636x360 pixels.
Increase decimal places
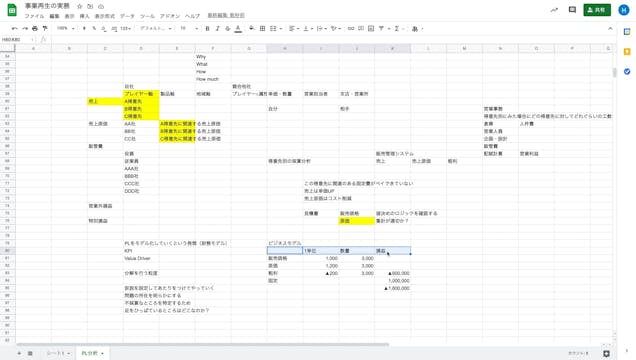pyautogui.click(x=114, y=28)
